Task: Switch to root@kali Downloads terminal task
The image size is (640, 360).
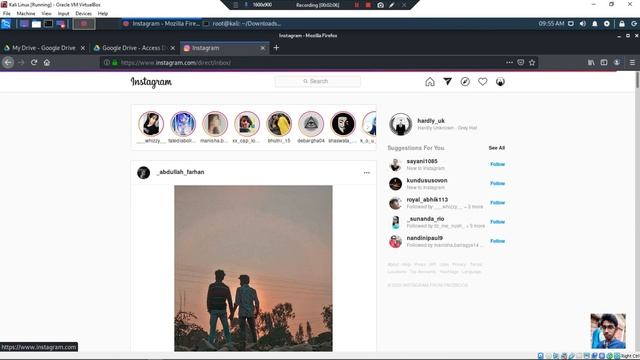Action: [242, 24]
